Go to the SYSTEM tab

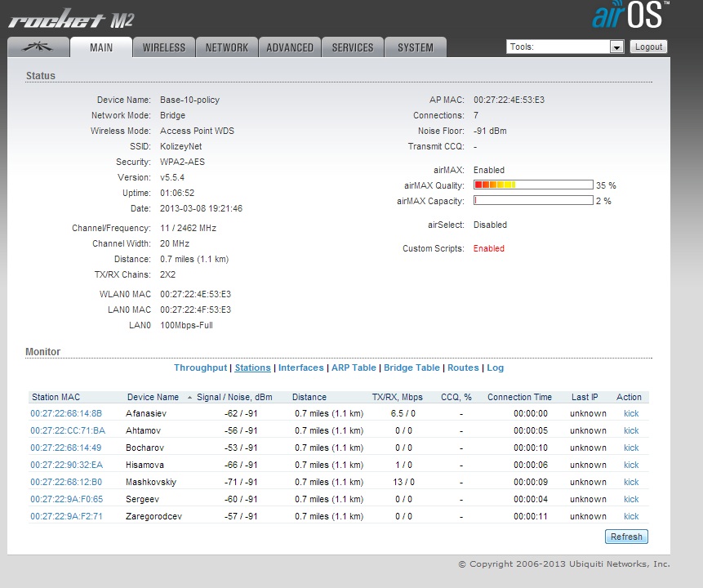(x=416, y=47)
